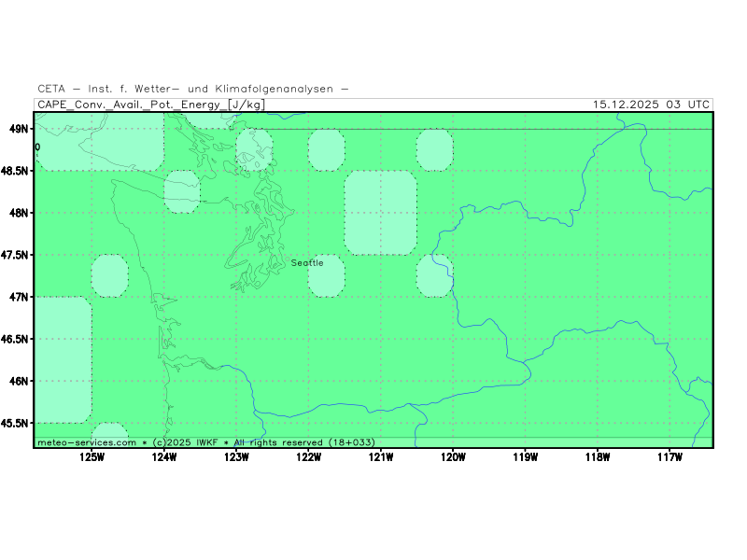747x560 pixels.
Task: Click the 46.5N latitude axis label
Action: (x=14, y=339)
